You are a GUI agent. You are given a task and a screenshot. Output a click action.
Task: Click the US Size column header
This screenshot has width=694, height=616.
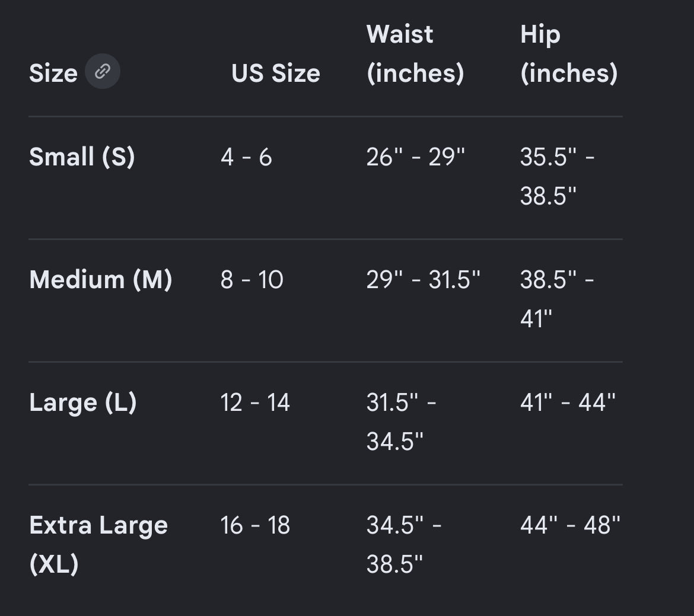tap(275, 73)
